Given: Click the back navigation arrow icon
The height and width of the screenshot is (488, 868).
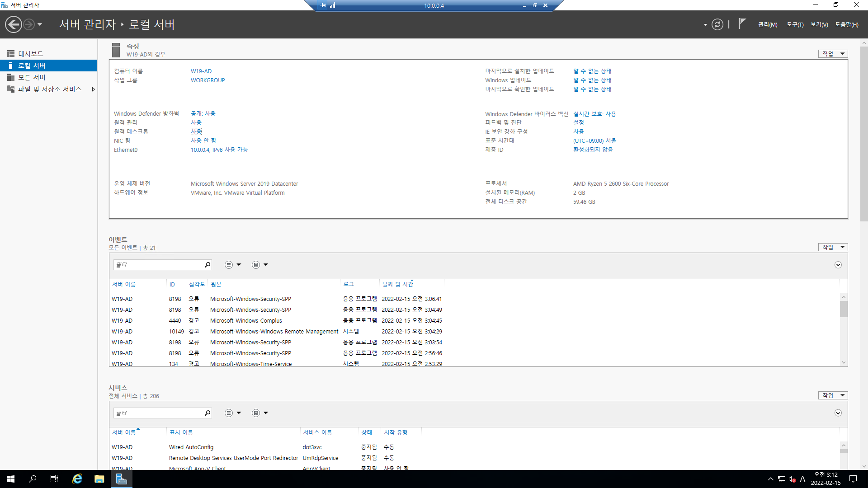Looking at the screenshot, I should click(x=14, y=24).
